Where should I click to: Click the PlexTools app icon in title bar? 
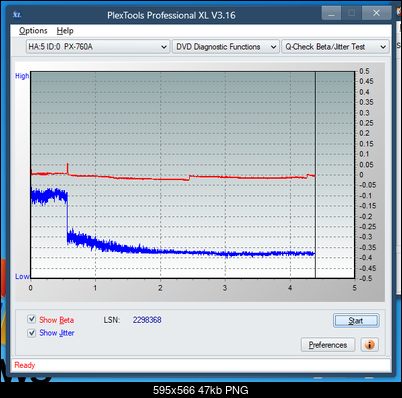pyautogui.click(x=17, y=15)
